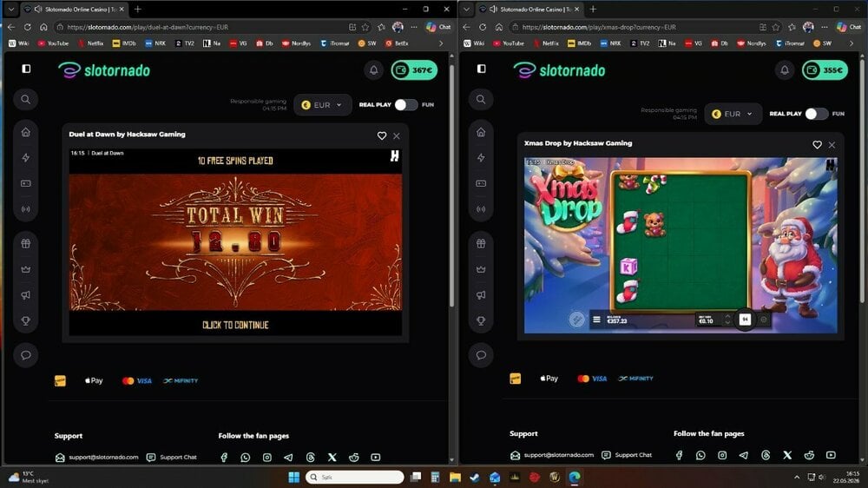This screenshot has width=868, height=488.
Task: Open Xmas Drop bonus buy round button
Action: click(576, 319)
